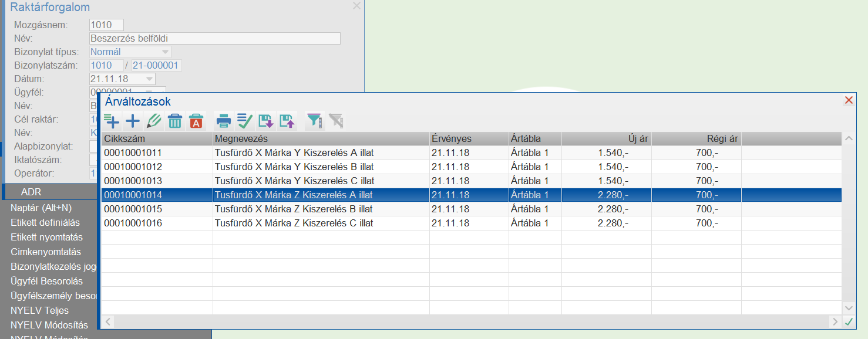
Task: Select row 00010001011
Action: pyautogui.click(x=472, y=152)
